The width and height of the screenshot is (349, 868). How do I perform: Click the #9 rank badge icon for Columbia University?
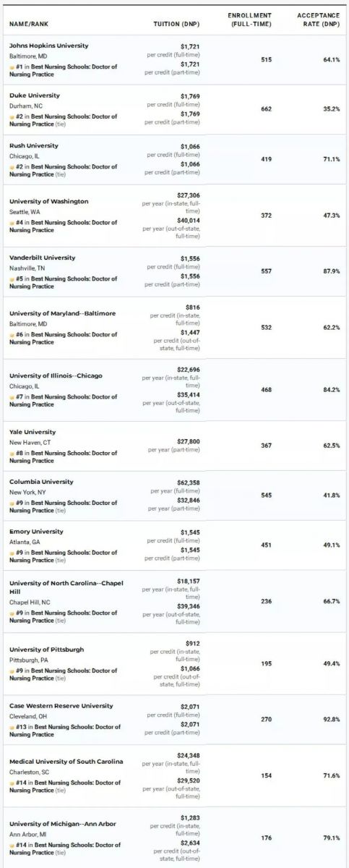(12, 503)
